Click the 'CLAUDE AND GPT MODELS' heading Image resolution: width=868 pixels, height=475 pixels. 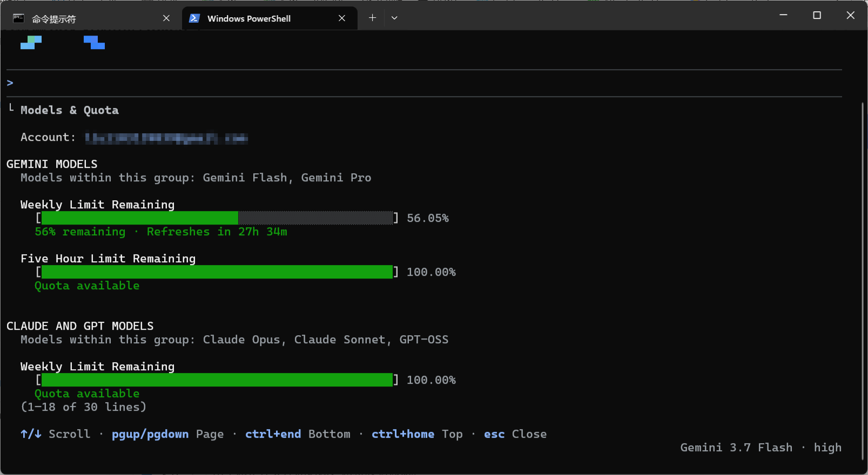point(80,326)
